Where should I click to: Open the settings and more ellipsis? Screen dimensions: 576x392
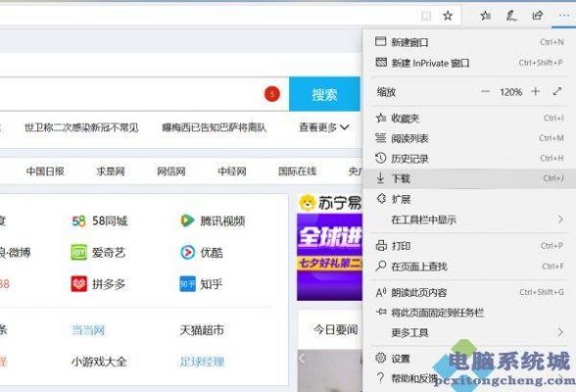pyautogui.click(x=563, y=16)
